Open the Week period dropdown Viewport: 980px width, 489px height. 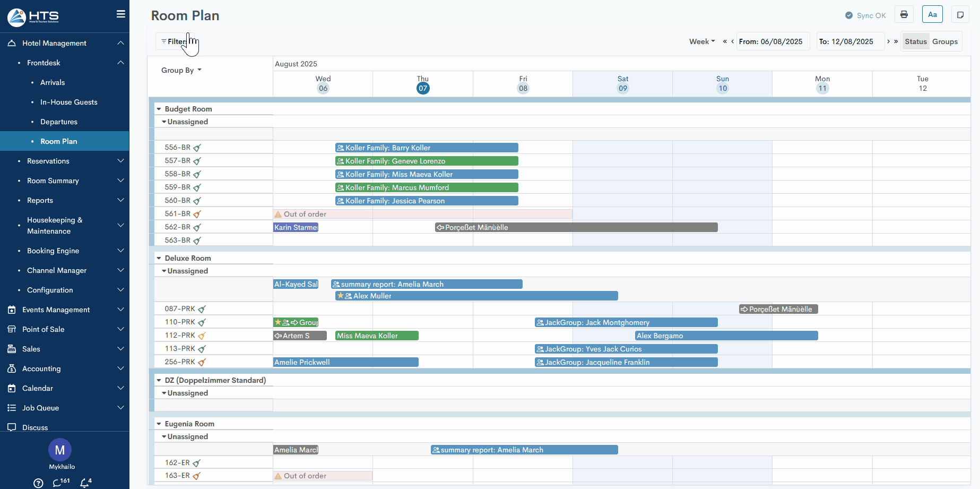pos(701,41)
